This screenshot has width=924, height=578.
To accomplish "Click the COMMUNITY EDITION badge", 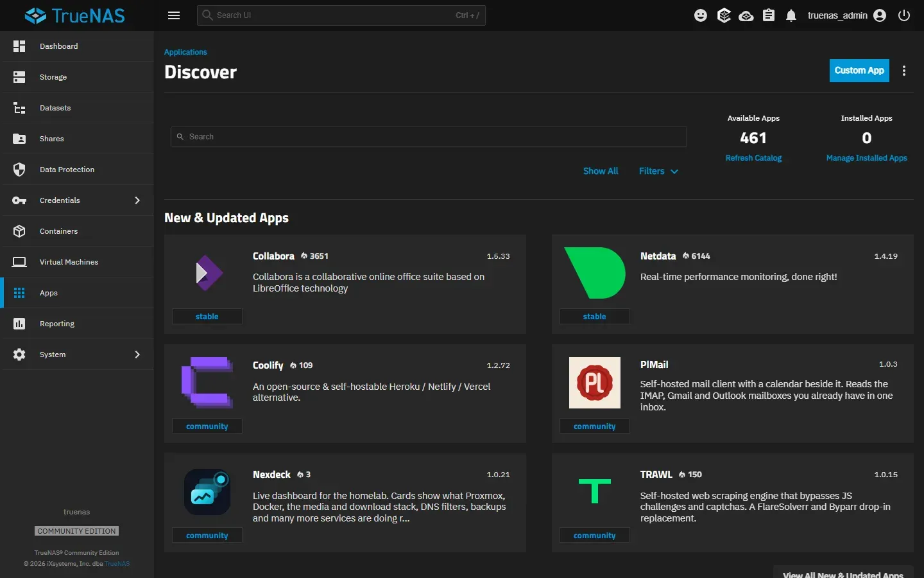I will (77, 531).
